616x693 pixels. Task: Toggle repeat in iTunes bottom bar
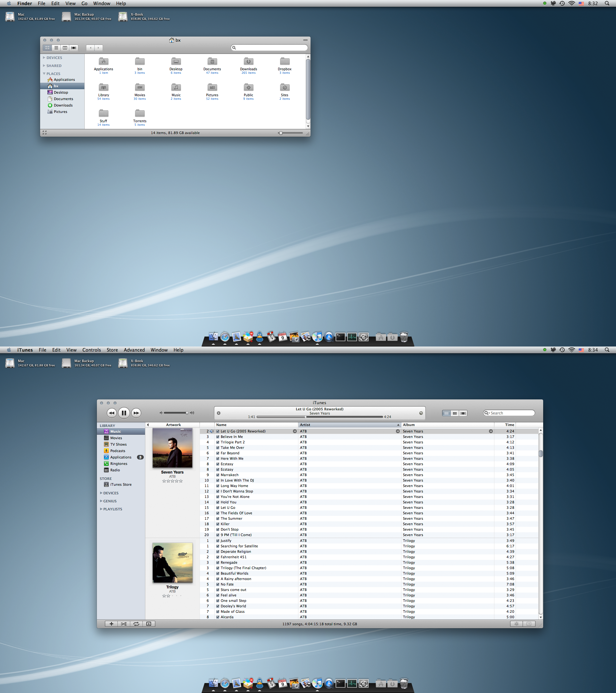[x=136, y=624]
